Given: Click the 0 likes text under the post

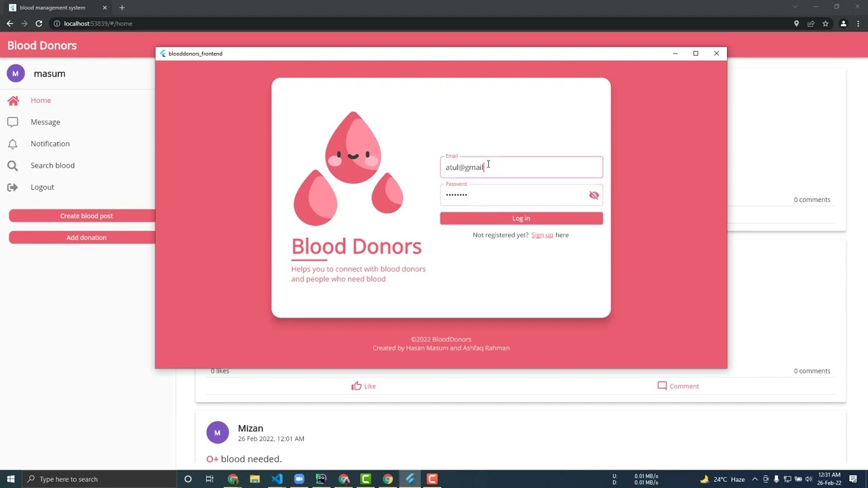Looking at the screenshot, I should tap(220, 371).
